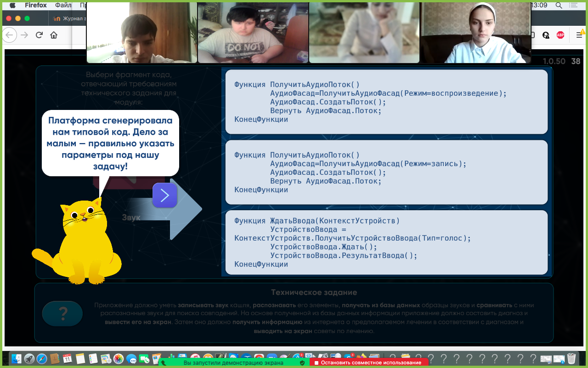Select the code option with Режим=воспроизведение
The image size is (588, 368).
[x=386, y=102]
